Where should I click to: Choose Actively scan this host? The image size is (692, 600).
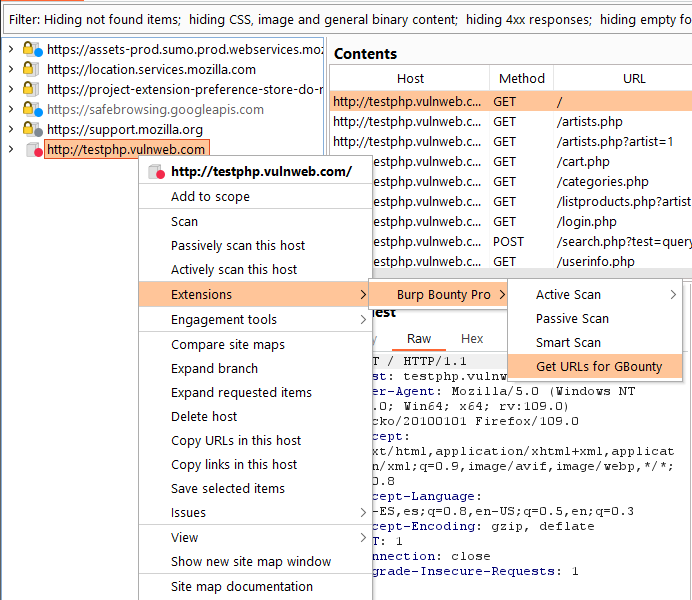[x=255, y=270]
